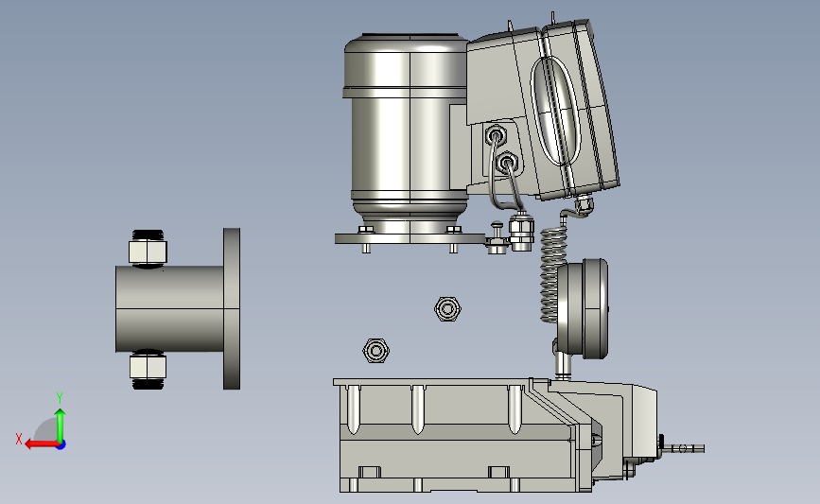Screen dimensions: 820x504
Task: Click the blue Z axis dot of the triad
Action: click(x=61, y=445)
